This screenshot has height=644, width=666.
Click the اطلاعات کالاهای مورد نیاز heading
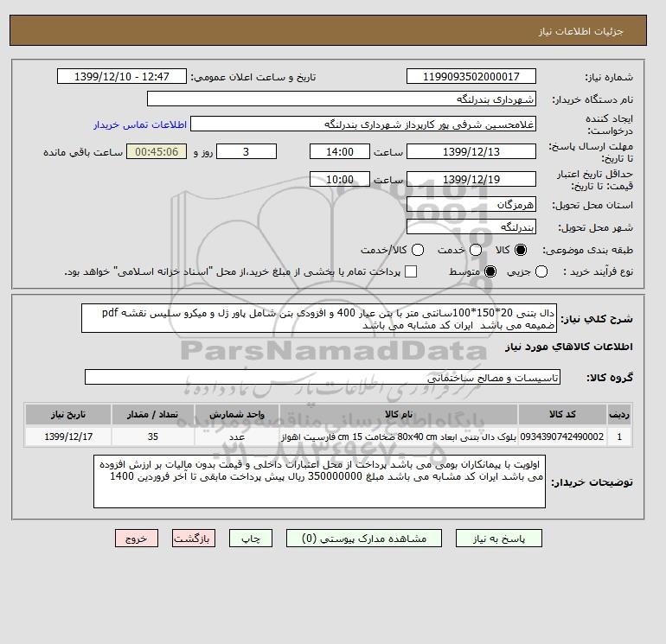tap(569, 347)
